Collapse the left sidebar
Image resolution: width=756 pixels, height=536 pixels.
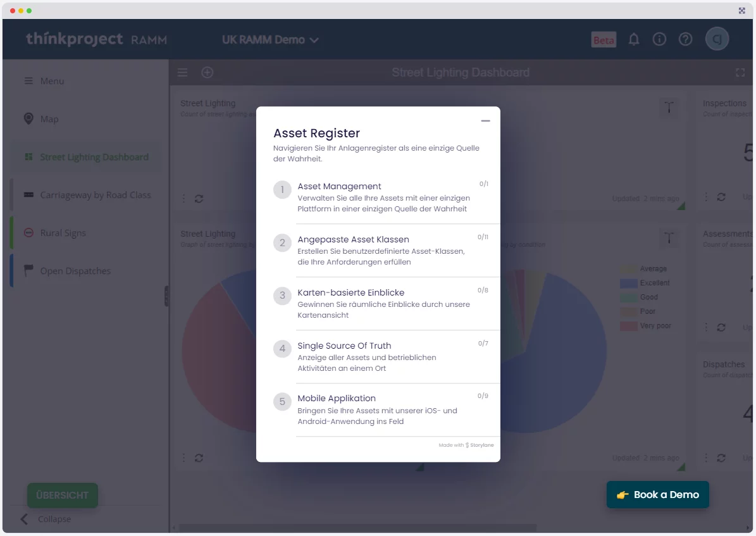pos(46,519)
